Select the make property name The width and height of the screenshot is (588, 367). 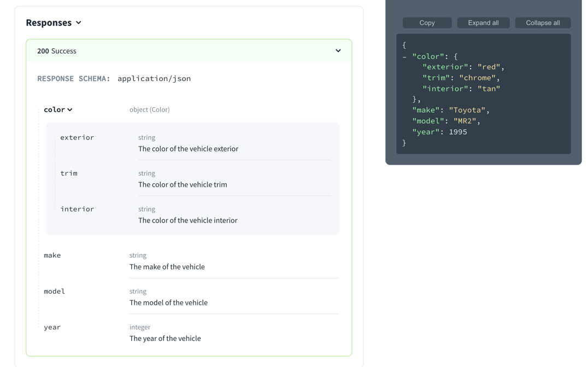point(52,255)
